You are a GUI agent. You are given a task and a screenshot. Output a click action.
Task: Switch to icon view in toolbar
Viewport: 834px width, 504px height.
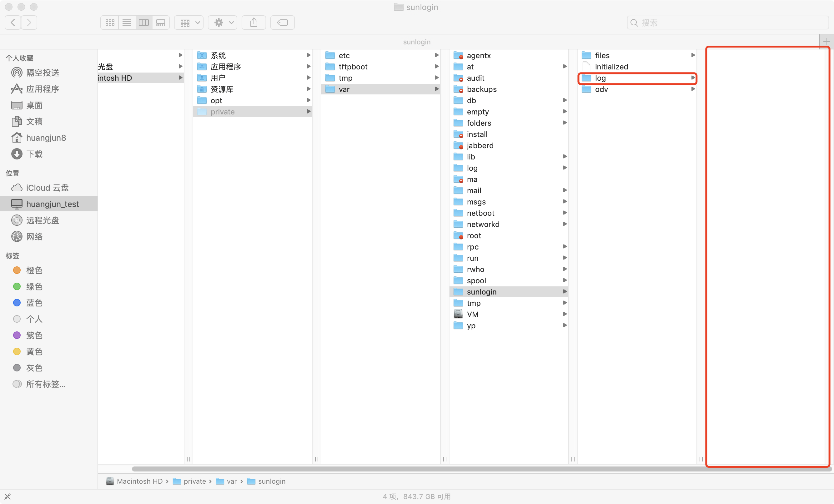110,23
